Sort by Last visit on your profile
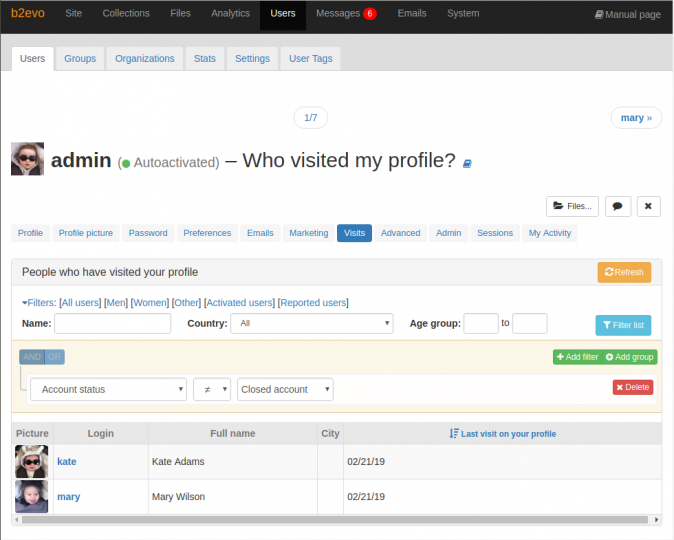674x540 pixels. pos(502,434)
